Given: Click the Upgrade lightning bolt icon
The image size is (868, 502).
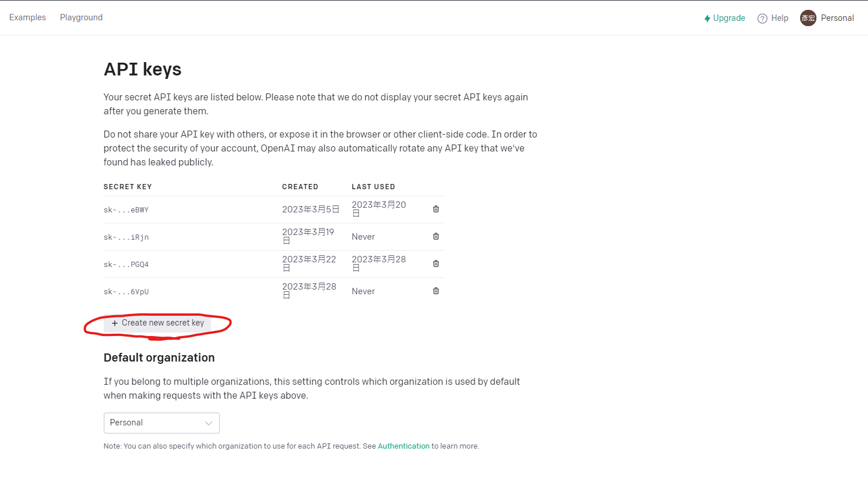Looking at the screenshot, I should (x=707, y=18).
